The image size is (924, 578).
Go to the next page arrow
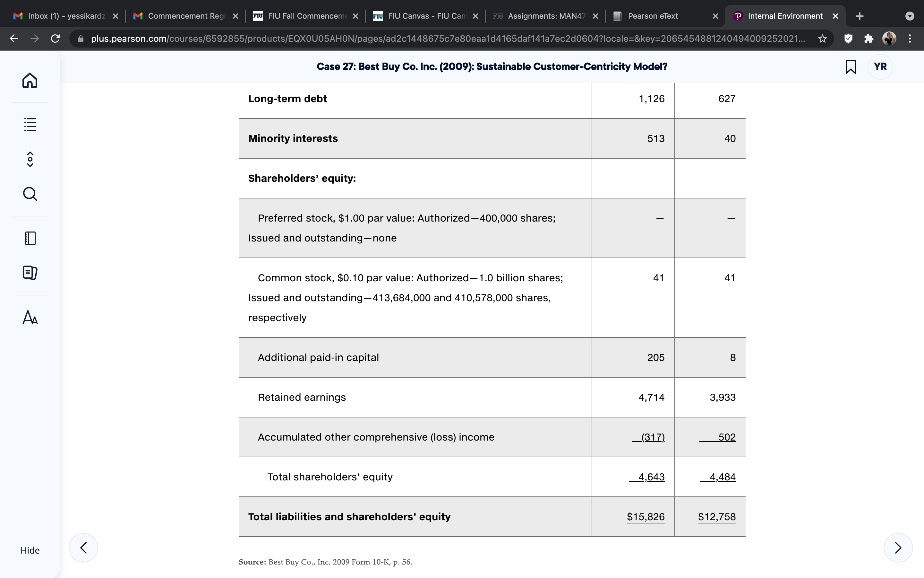tap(898, 548)
